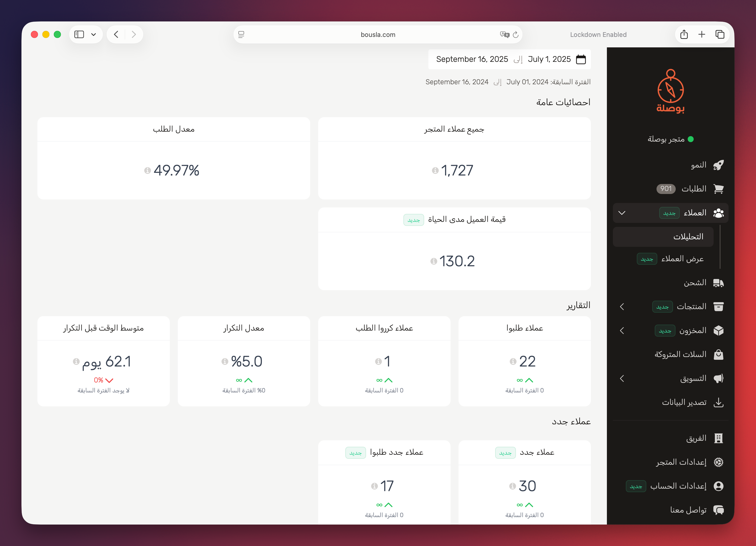Open the الطلبات menu item
Image resolution: width=756 pixels, height=546 pixels.
[693, 189]
